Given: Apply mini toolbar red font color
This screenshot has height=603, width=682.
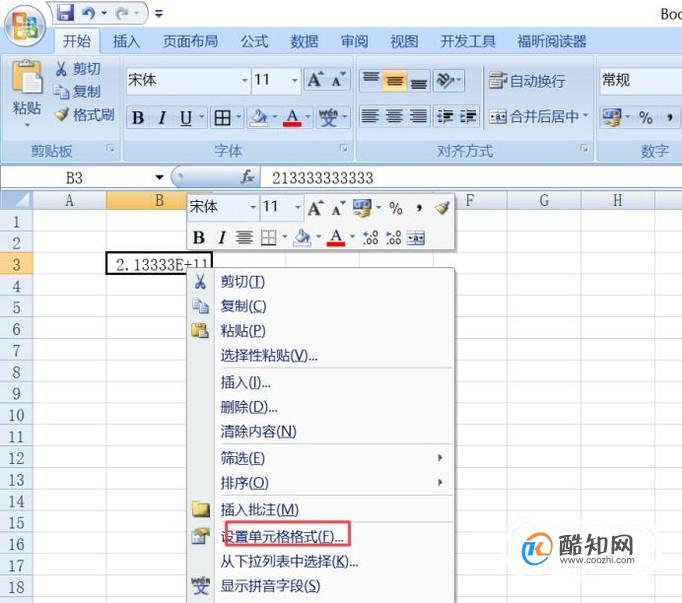Looking at the screenshot, I should (x=336, y=238).
